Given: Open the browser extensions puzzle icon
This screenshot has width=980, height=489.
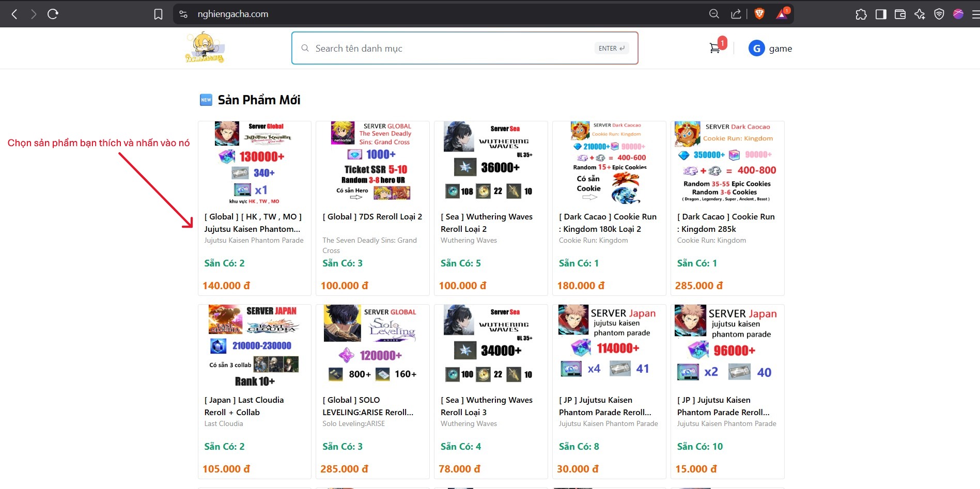Looking at the screenshot, I should 861,14.
